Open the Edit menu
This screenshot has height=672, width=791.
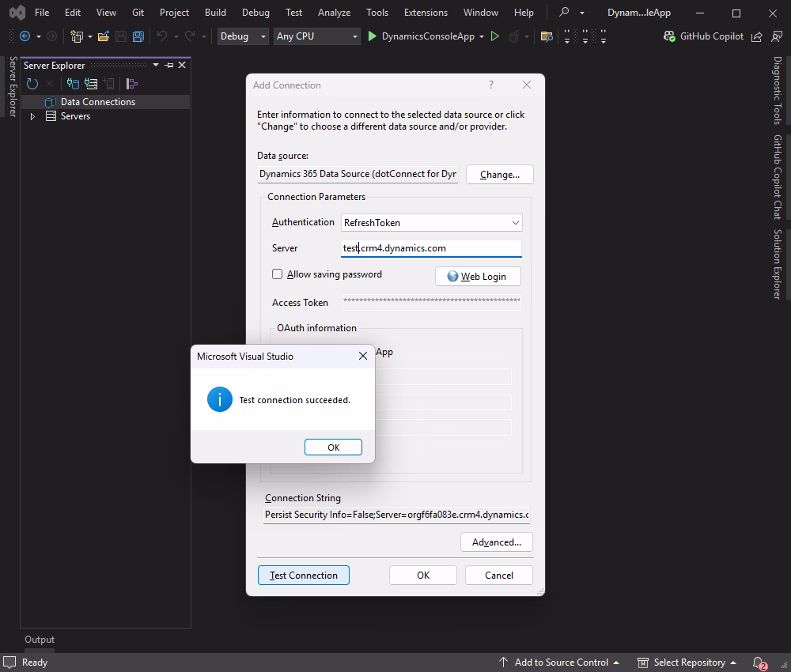[x=73, y=13]
